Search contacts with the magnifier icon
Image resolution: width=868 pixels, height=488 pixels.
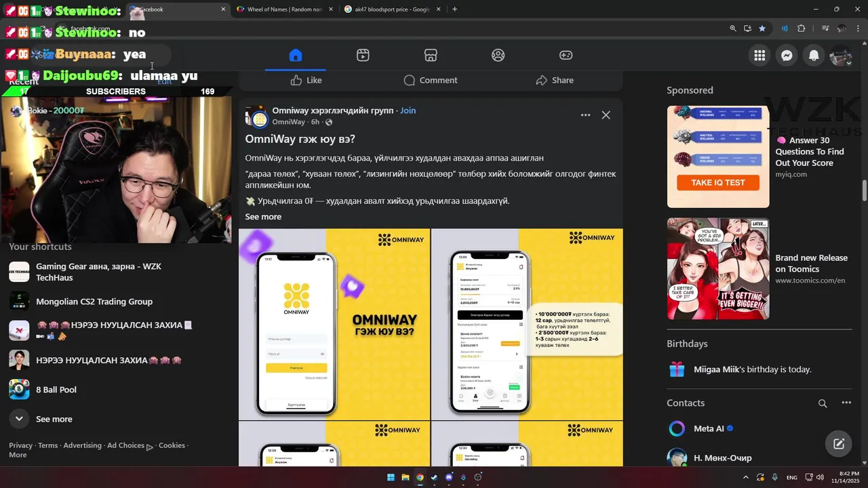pyautogui.click(x=823, y=403)
